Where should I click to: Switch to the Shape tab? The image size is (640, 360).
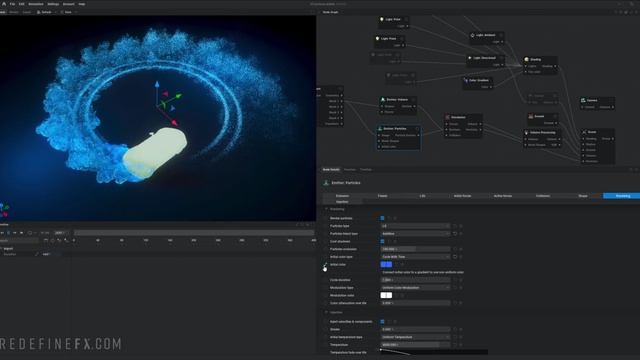click(582, 196)
